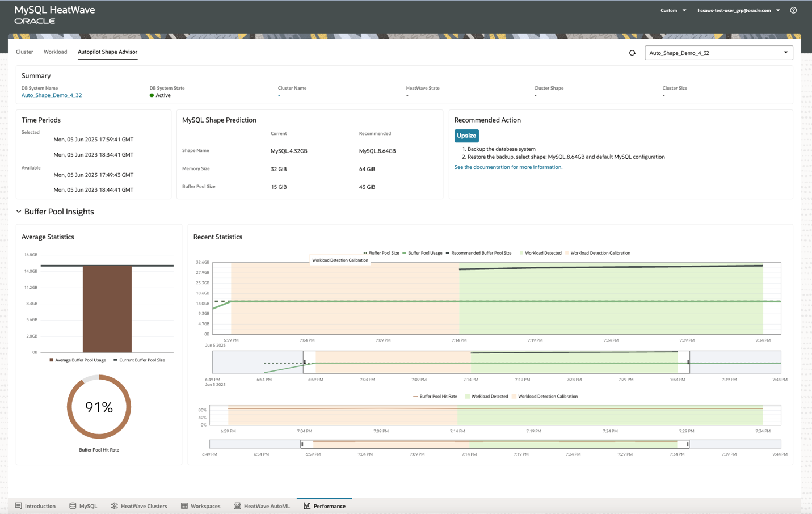Click the Upsize button
This screenshot has height=514, width=812.
point(466,136)
